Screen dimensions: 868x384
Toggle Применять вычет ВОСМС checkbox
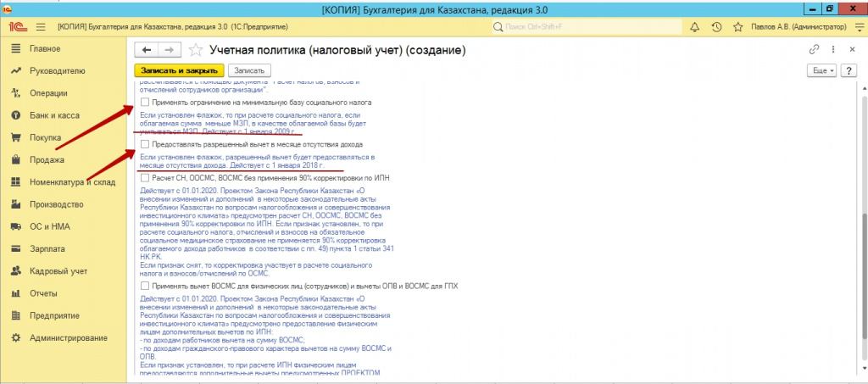pyautogui.click(x=145, y=286)
